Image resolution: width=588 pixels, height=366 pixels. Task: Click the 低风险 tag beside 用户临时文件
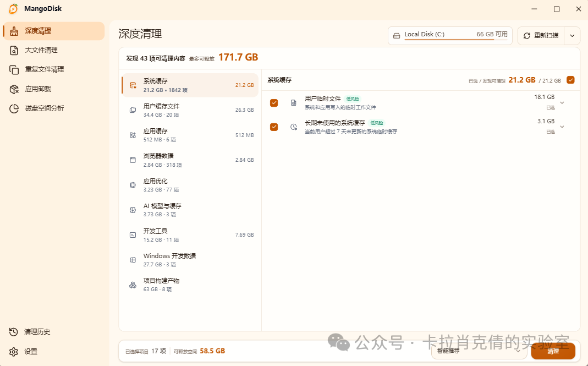(353, 99)
